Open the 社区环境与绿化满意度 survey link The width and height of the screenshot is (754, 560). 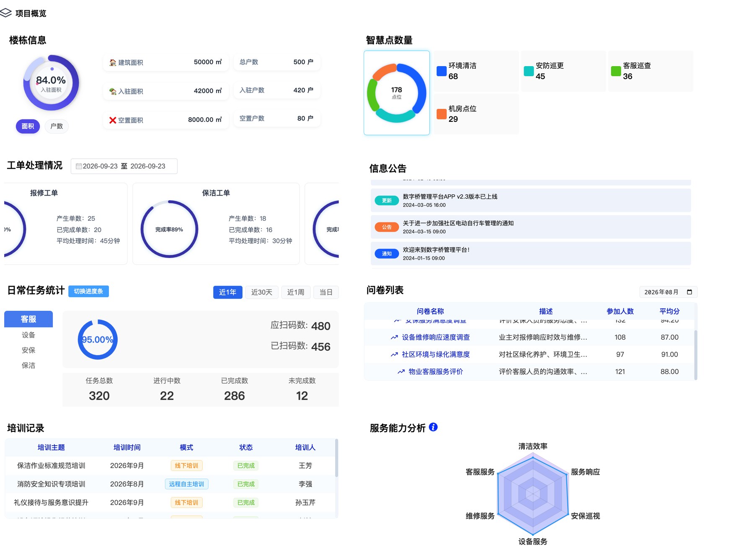tap(436, 354)
